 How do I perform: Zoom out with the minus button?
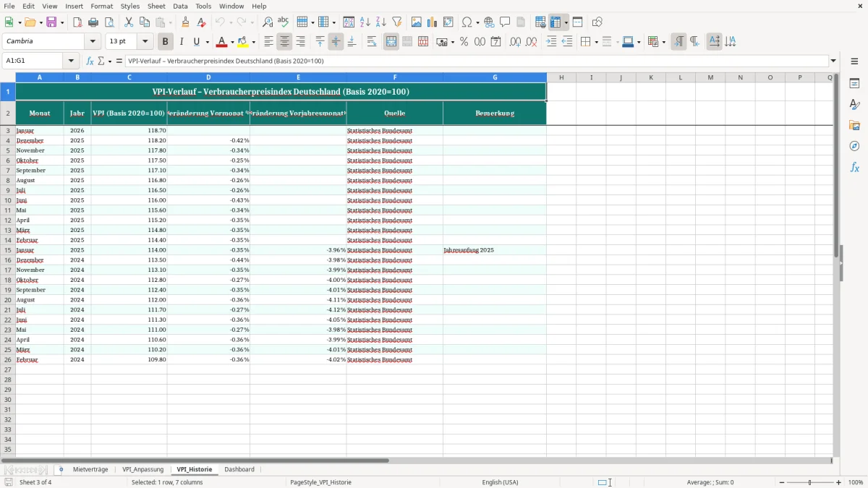point(781,482)
